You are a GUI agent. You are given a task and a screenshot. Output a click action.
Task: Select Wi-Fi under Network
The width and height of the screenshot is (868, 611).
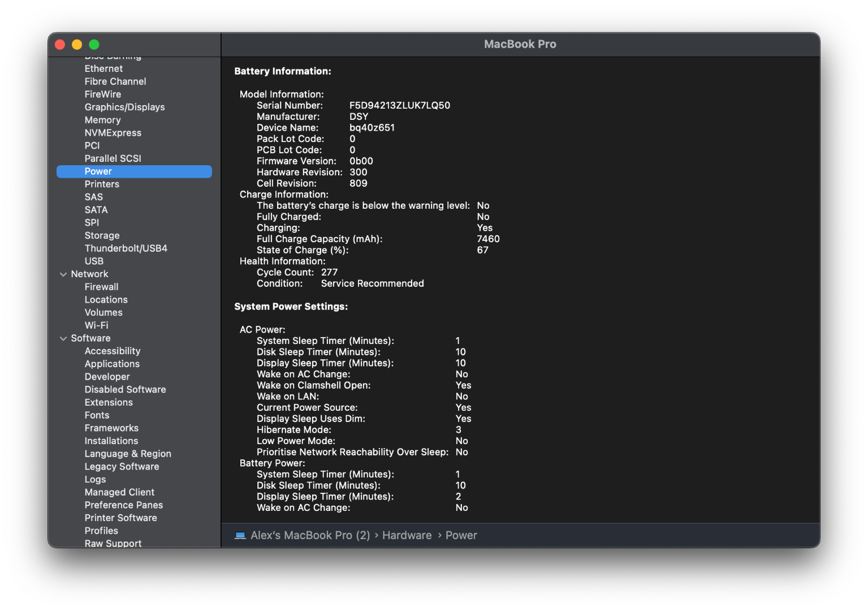point(97,325)
